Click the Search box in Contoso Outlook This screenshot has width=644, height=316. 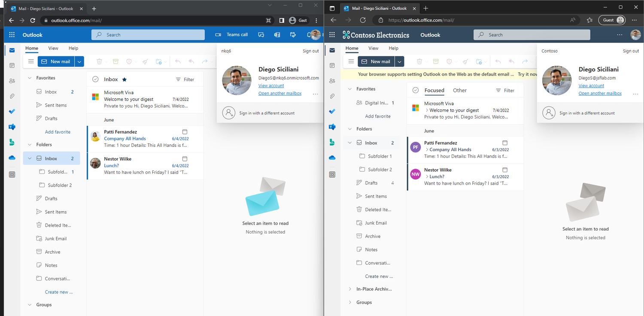pos(532,35)
